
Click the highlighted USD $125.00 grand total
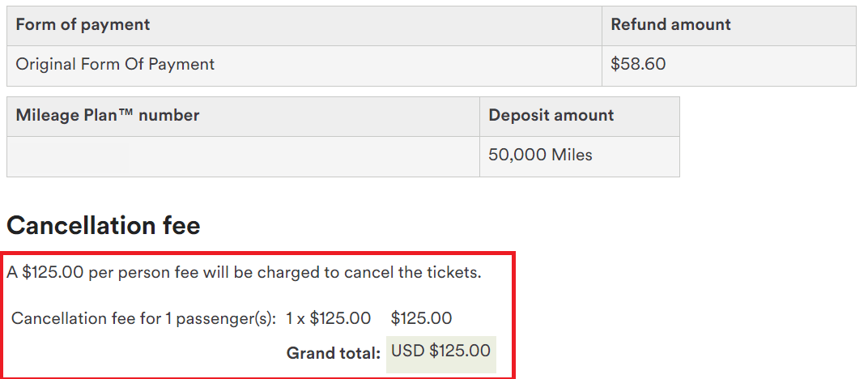point(441,354)
